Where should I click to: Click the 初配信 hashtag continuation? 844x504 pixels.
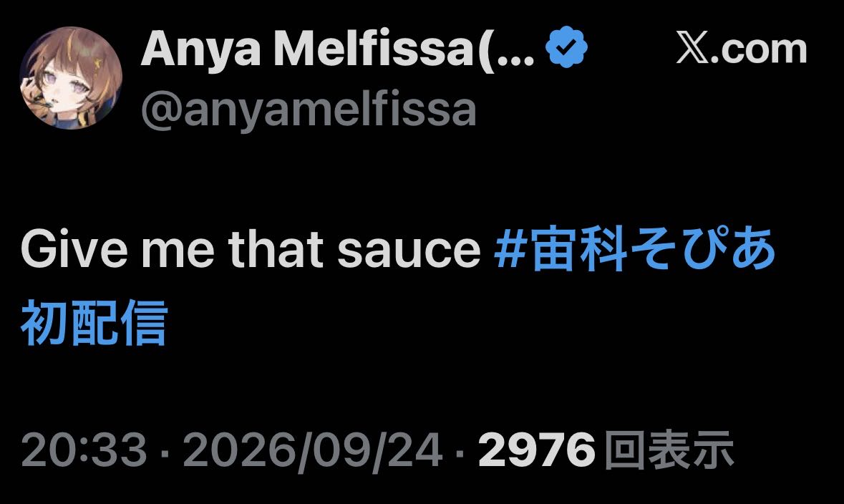pos(94,323)
